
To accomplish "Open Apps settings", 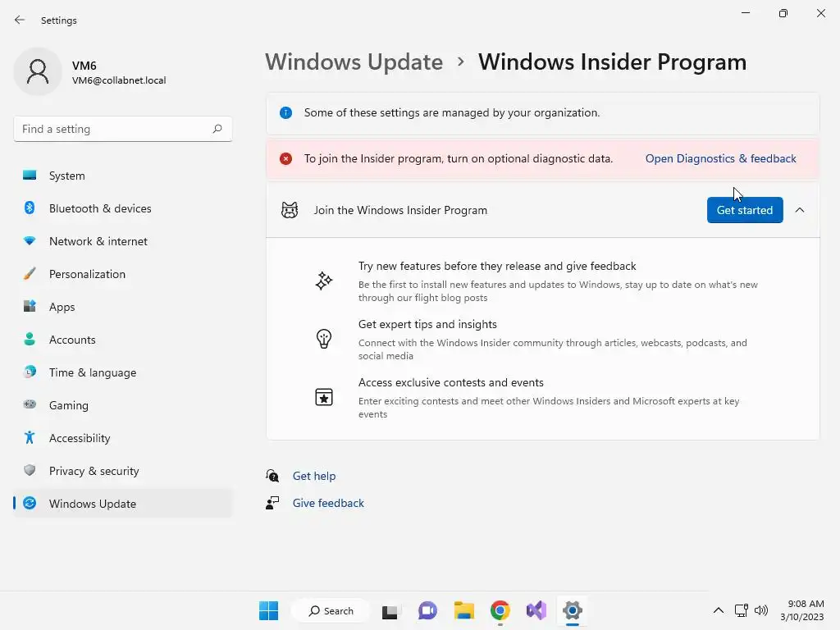I will (x=123, y=307).
